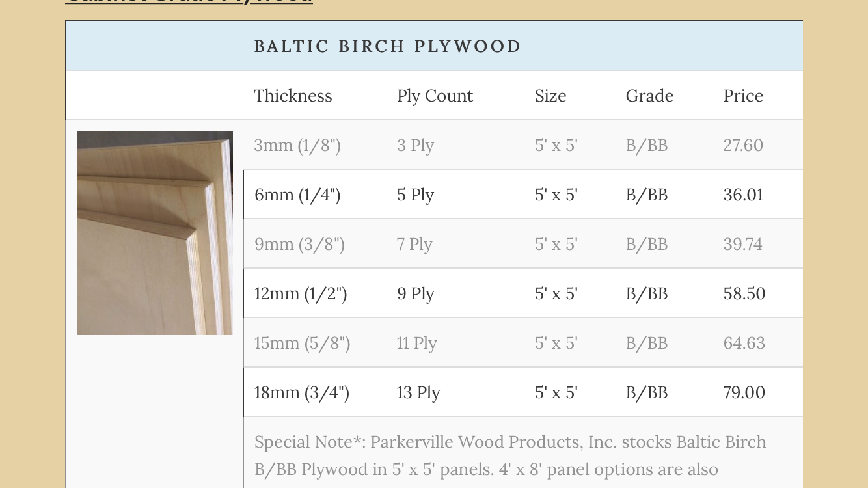Click the Special Note paragraph text
This screenshot has width=868, height=488.
click(x=510, y=455)
